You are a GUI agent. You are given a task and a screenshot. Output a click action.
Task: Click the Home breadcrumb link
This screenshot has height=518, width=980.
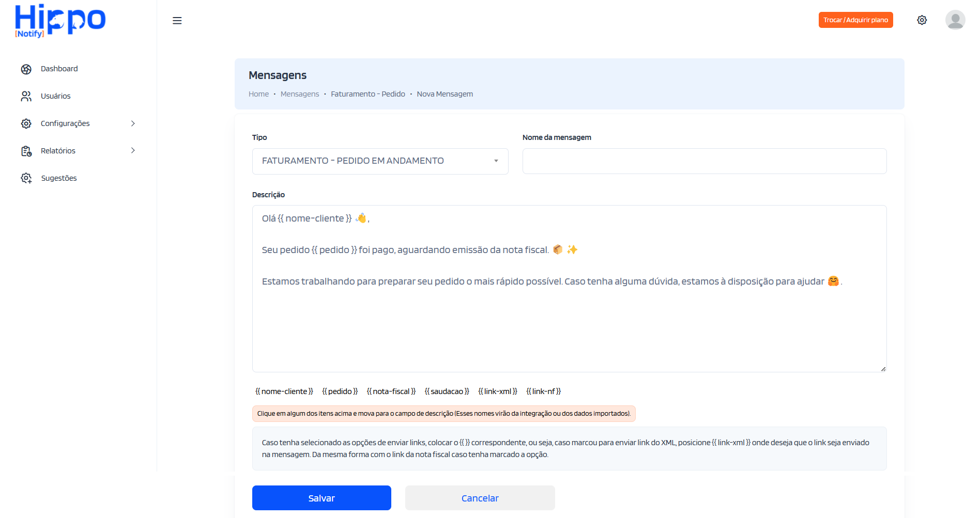pos(258,93)
